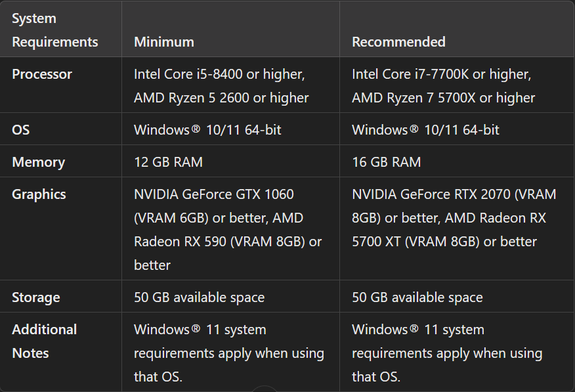Click the Memory row label

(x=38, y=162)
